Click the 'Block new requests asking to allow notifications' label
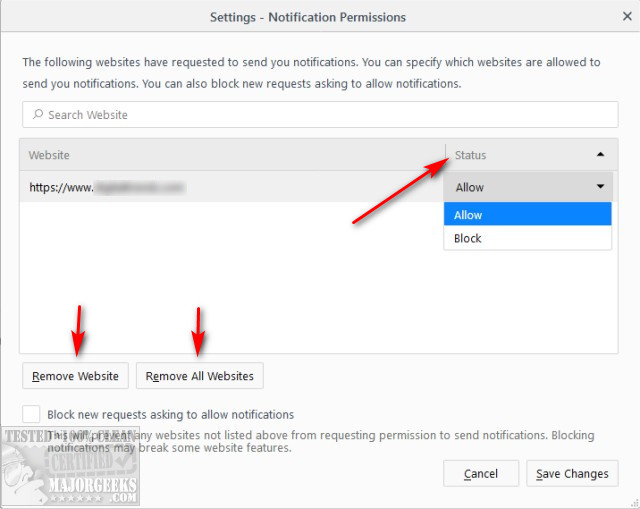The image size is (640, 509). [x=170, y=414]
